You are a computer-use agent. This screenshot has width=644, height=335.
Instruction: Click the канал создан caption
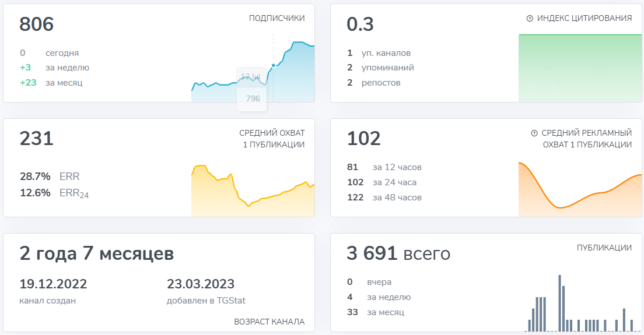point(48,301)
